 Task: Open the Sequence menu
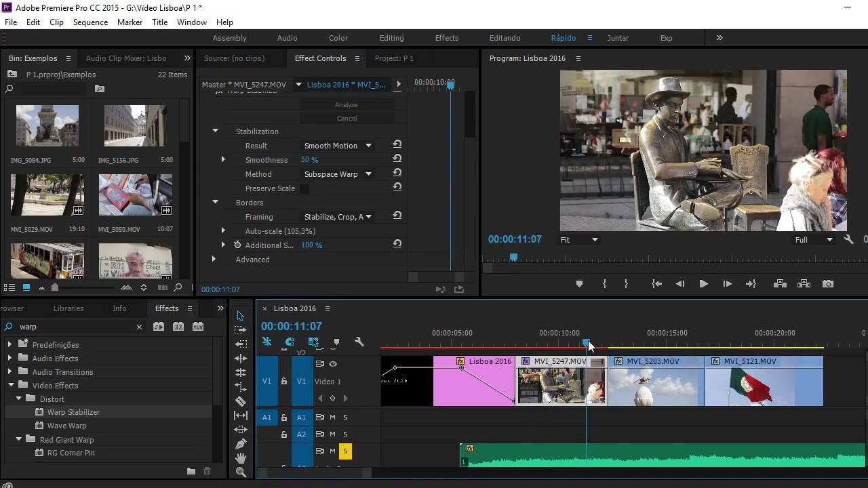tap(90, 22)
